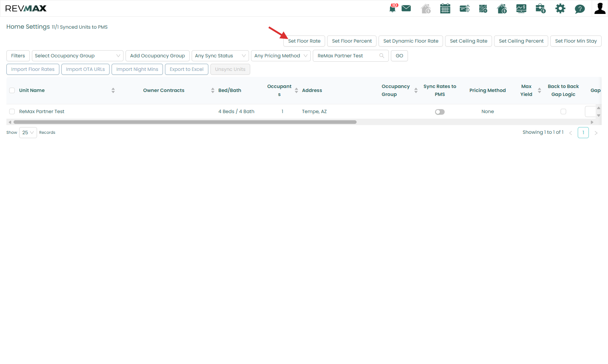Click Set Floor Rate button
The height and width of the screenshot is (364, 608).
[x=304, y=41]
